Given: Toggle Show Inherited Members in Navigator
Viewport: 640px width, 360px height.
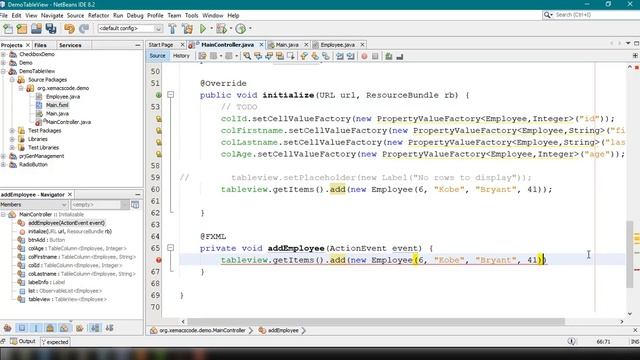Looking at the screenshot, I should coord(7,328).
